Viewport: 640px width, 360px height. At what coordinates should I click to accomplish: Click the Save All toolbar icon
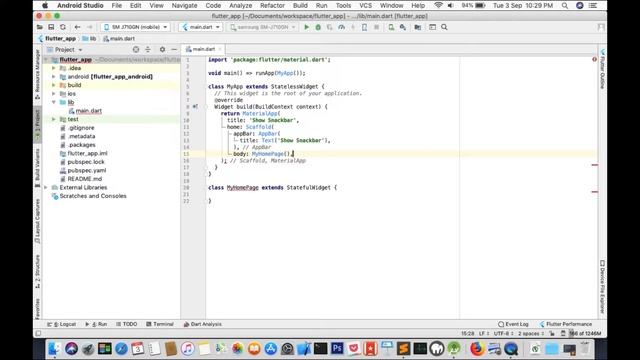(51, 27)
